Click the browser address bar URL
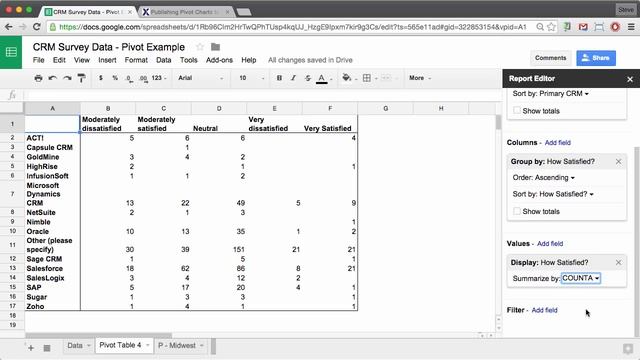The width and height of the screenshot is (640, 360). click(293, 27)
